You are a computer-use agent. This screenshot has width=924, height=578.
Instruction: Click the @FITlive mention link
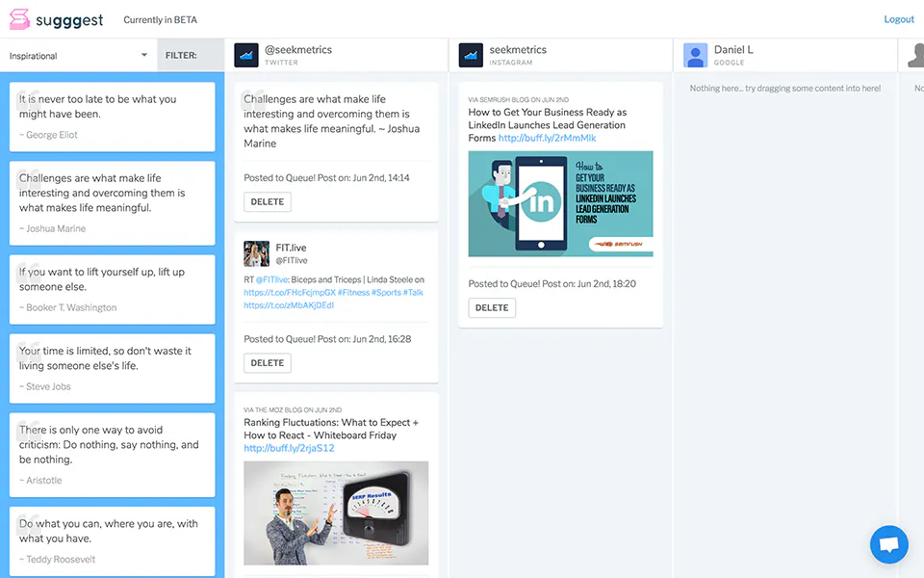[271, 279]
